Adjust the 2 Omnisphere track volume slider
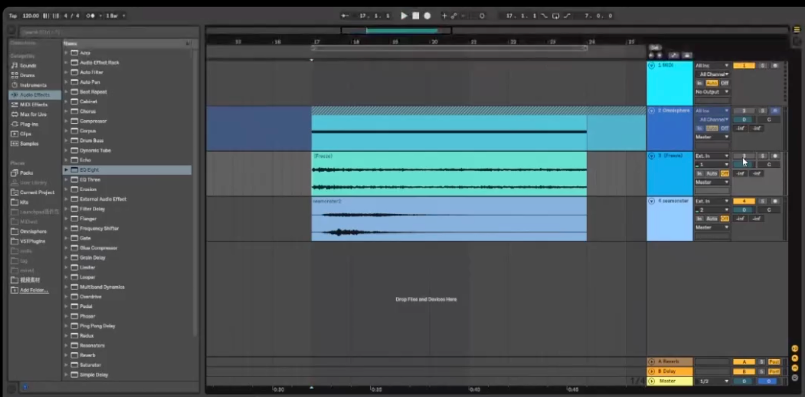Image resolution: width=806 pixels, height=398 pixels. click(x=744, y=119)
